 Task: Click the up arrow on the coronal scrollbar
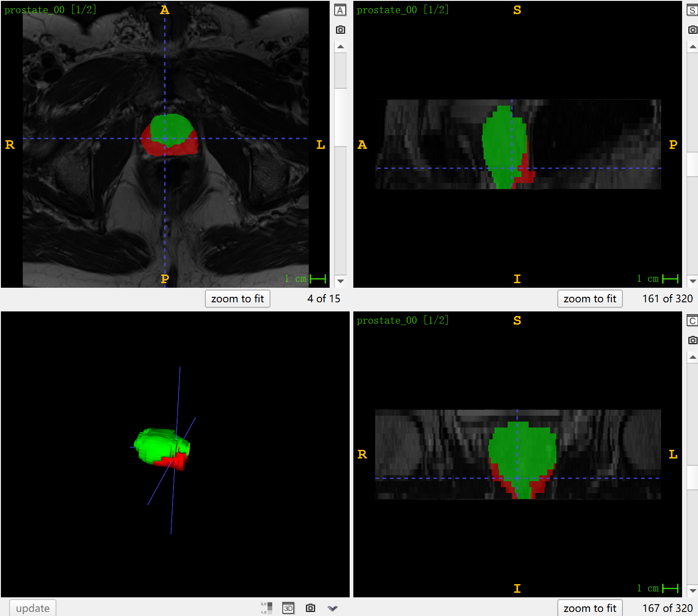click(x=693, y=357)
